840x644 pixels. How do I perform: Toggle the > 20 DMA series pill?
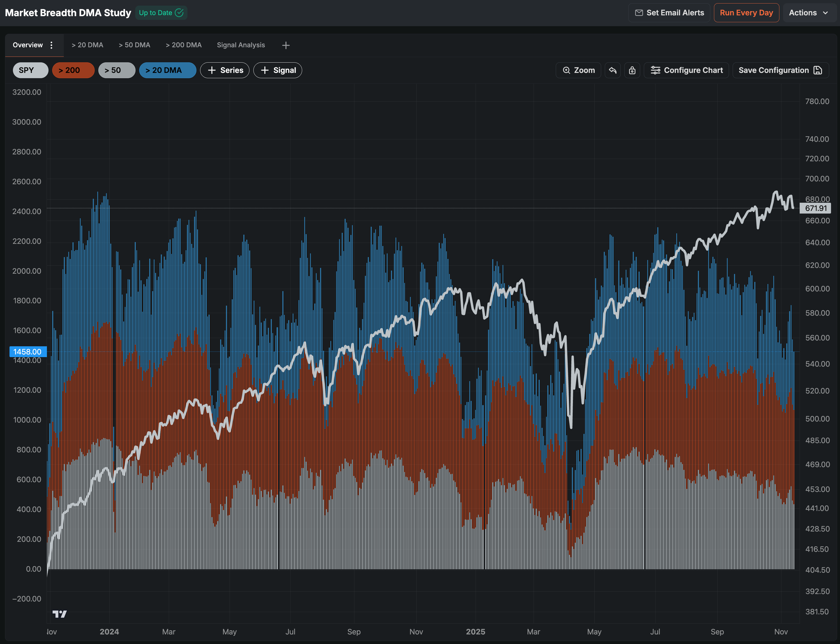(x=167, y=70)
